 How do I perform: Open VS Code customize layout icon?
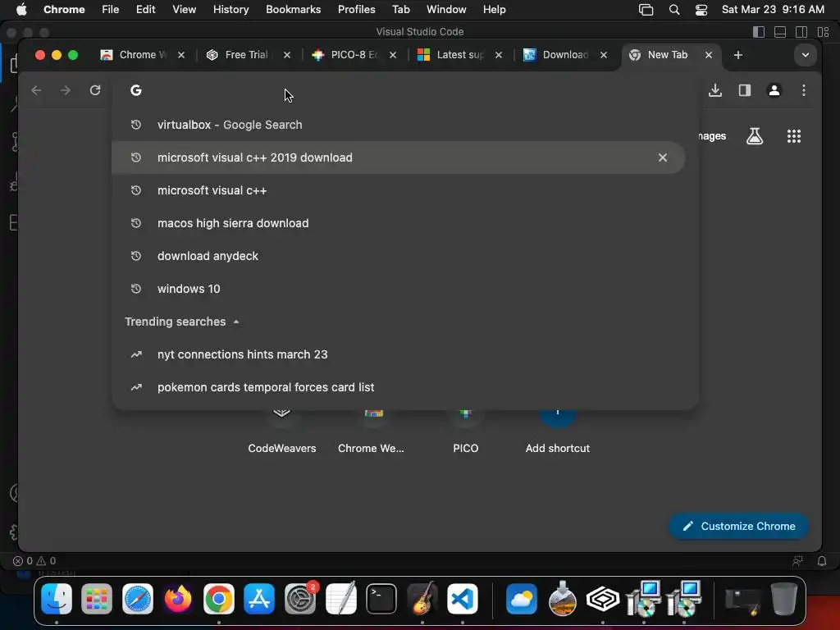[x=824, y=32]
